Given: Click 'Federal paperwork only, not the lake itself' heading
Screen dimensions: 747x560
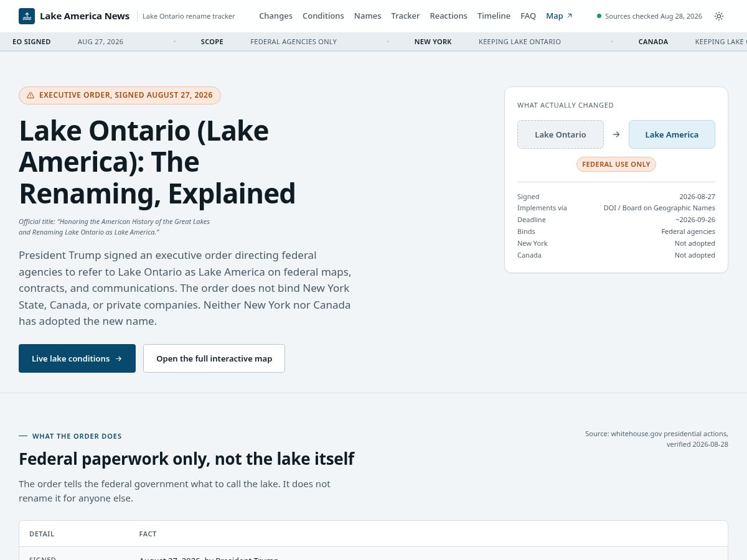Looking at the screenshot, I should pos(186,459).
